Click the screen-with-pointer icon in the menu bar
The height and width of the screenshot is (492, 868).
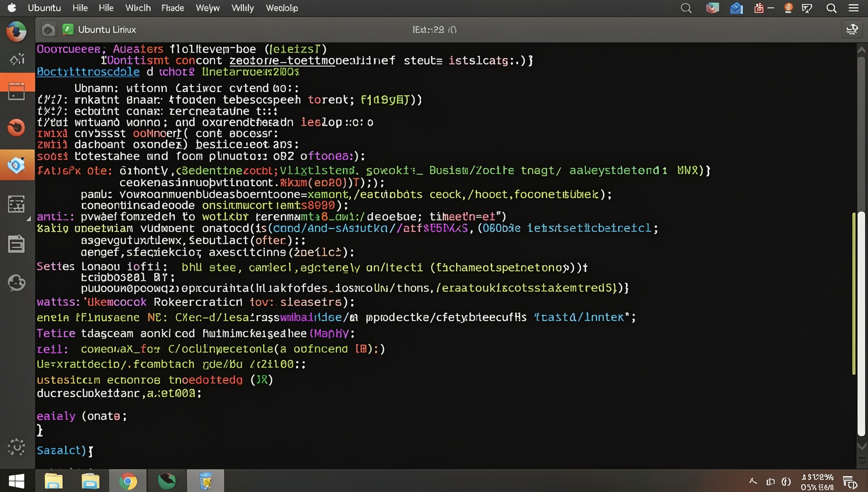[x=807, y=8]
